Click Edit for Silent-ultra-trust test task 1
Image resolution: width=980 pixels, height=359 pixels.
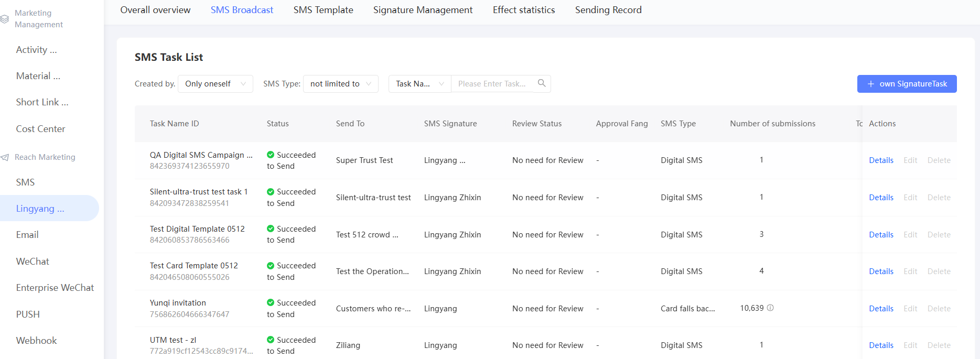click(x=910, y=198)
